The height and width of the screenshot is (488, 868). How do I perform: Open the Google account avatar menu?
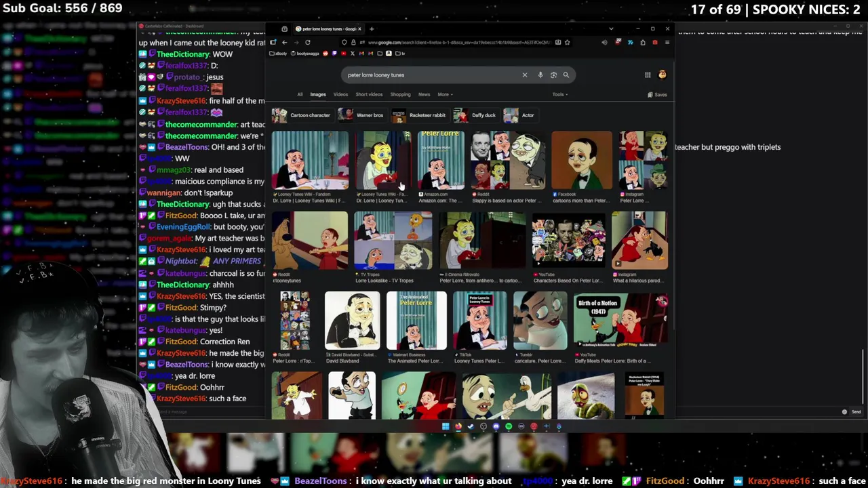tap(663, 75)
